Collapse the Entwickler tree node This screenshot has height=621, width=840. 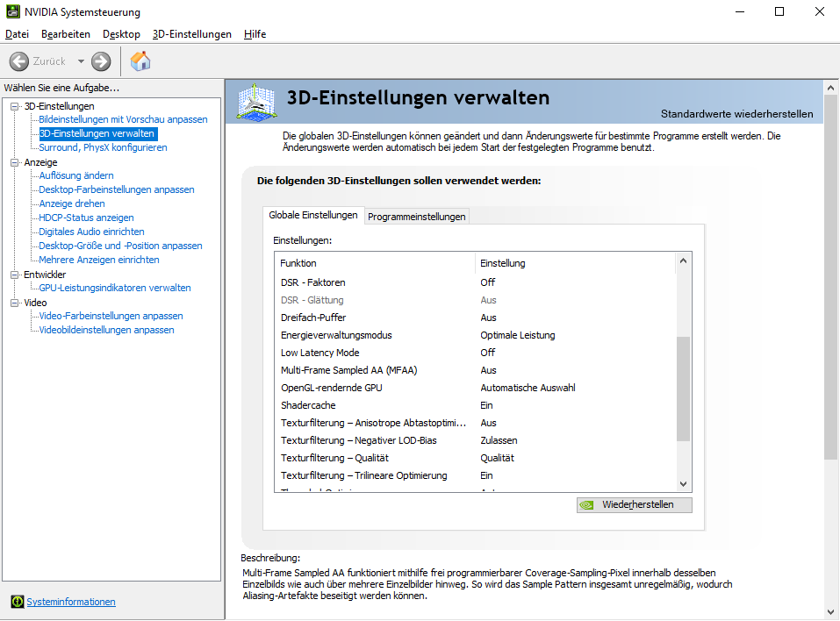[15, 275]
